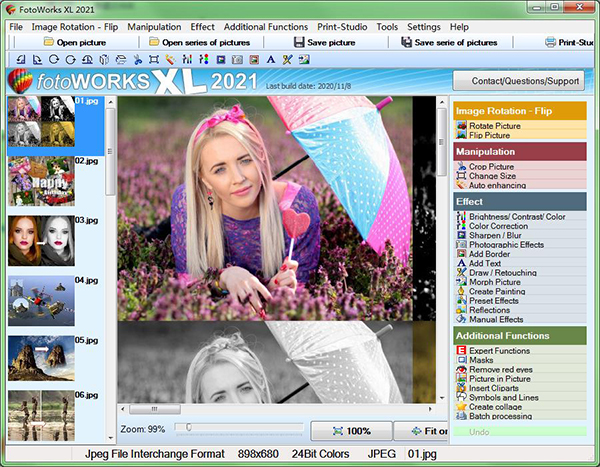This screenshot has width=600, height=467.
Task: Click the folder icon of Open picture
Action: point(49,42)
